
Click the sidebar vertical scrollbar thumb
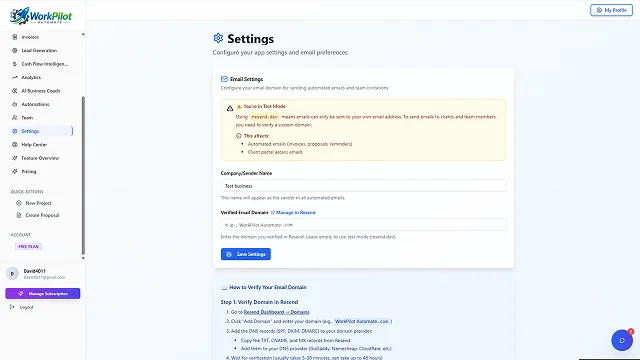(83, 176)
